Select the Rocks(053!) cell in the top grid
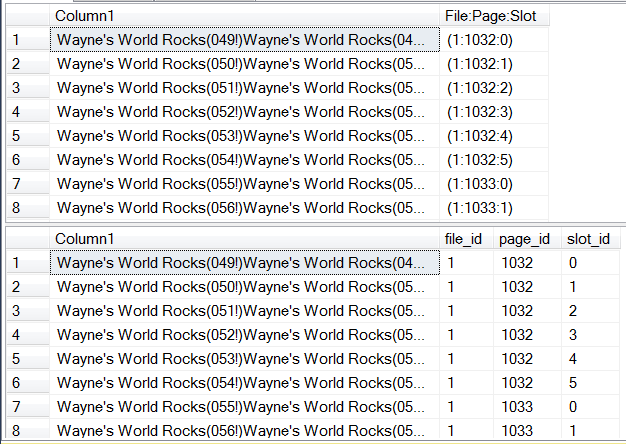626x444 pixels. click(x=244, y=136)
